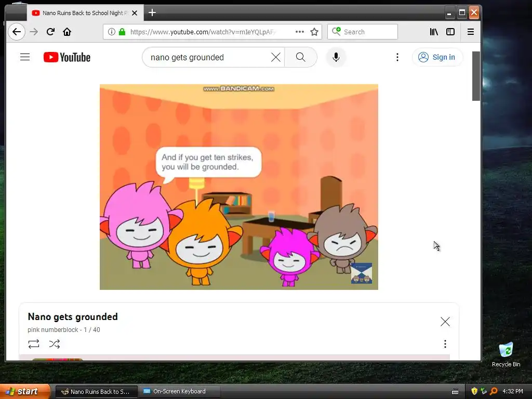This screenshot has width=532, height=399.
Task: Open the Firefox hamburger menu
Action: pyautogui.click(x=471, y=32)
